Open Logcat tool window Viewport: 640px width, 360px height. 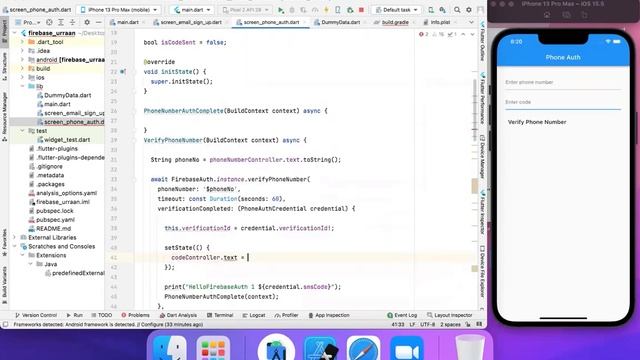pos(254,315)
